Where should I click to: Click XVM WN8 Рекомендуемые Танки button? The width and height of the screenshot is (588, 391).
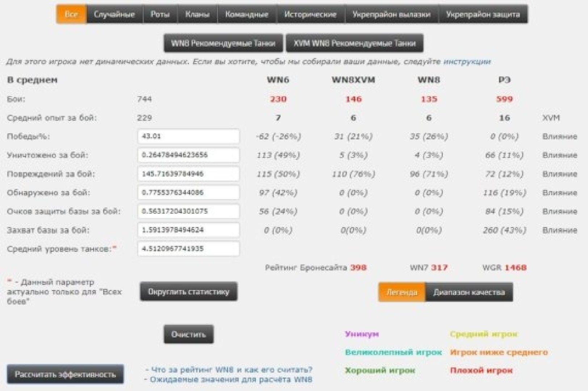[354, 43]
